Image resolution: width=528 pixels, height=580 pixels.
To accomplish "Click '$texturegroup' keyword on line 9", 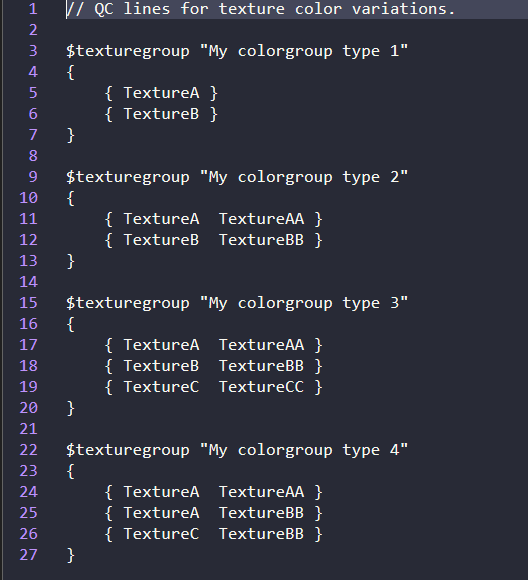I will pos(128,178).
